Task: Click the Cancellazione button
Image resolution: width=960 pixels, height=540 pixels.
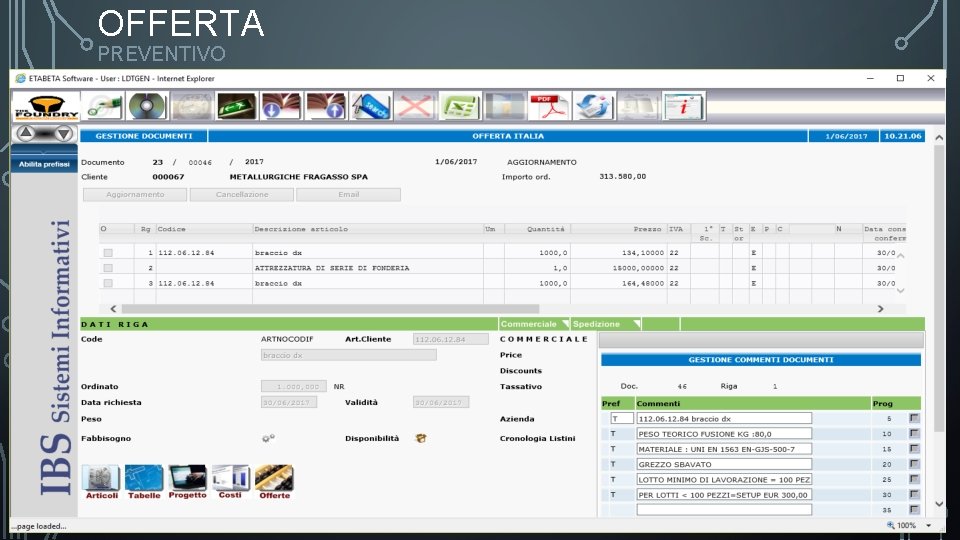Action: tap(242, 195)
